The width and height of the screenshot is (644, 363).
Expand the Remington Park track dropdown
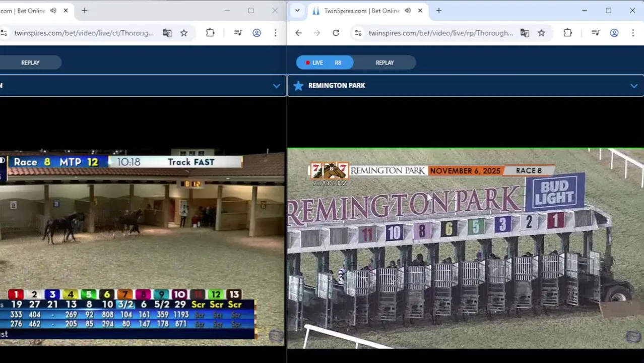(634, 86)
